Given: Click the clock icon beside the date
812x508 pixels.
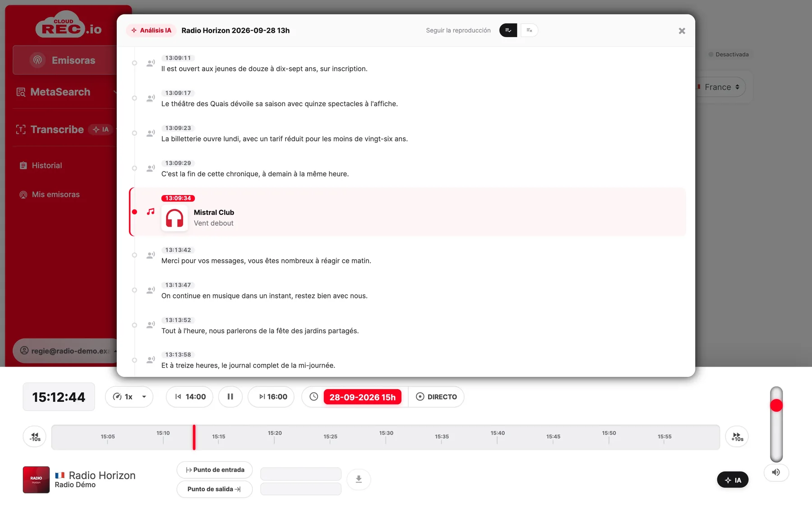Looking at the screenshot, I should click(314, 397).
